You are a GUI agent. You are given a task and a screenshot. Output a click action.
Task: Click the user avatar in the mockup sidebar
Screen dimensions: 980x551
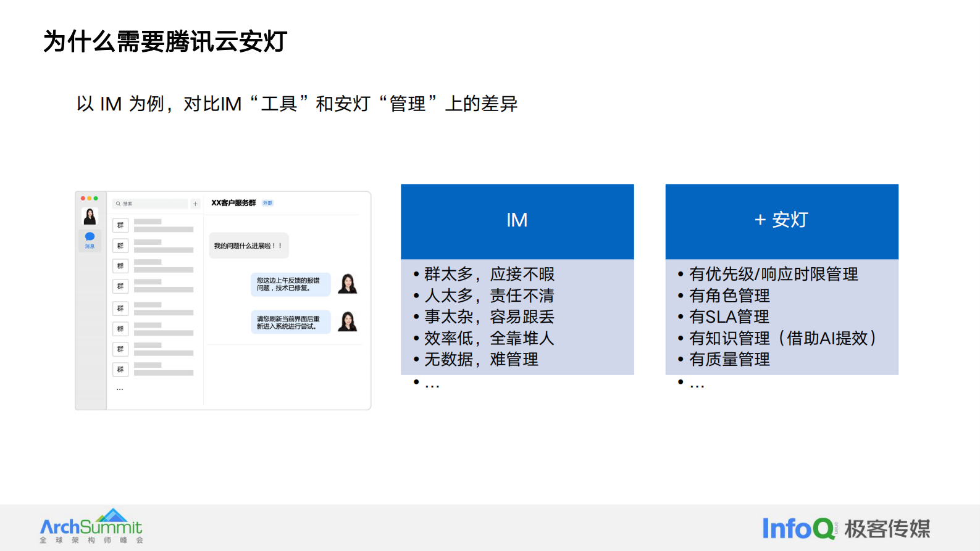point(90,216)
